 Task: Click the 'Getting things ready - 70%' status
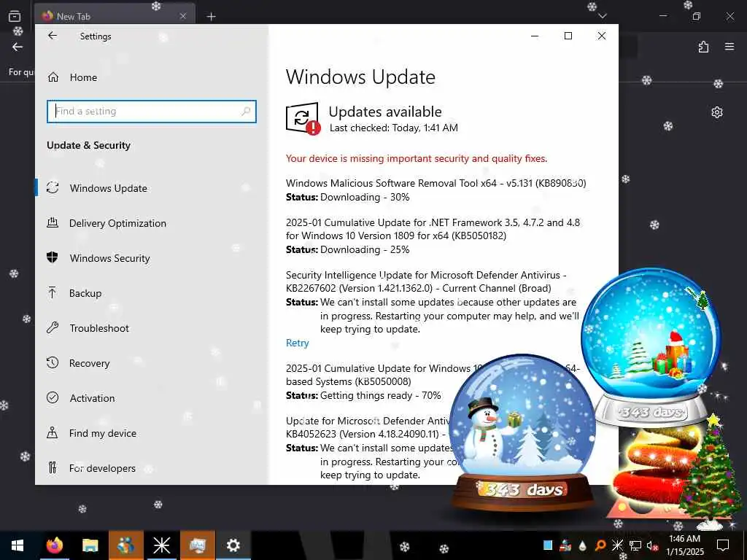[381, 396]
